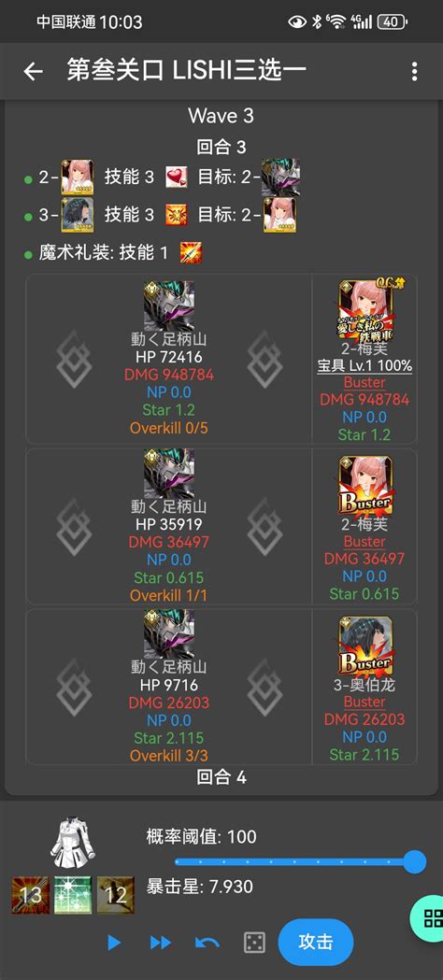Tap the heart skill 3 icon
443x980 pixels.
[177, 178]
